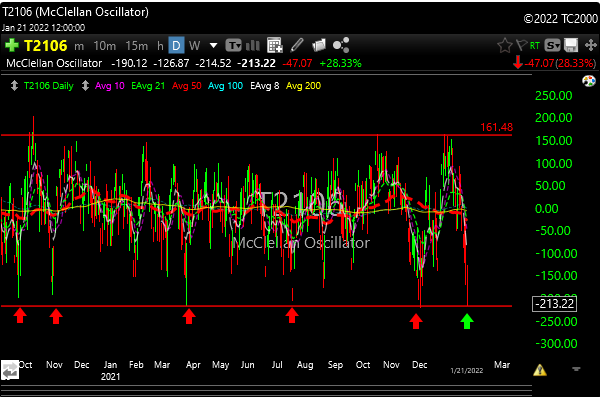The height and width of the screenshot is (397, 600).
Task: Click the floppy disk save icon
Action: (571, 46)
